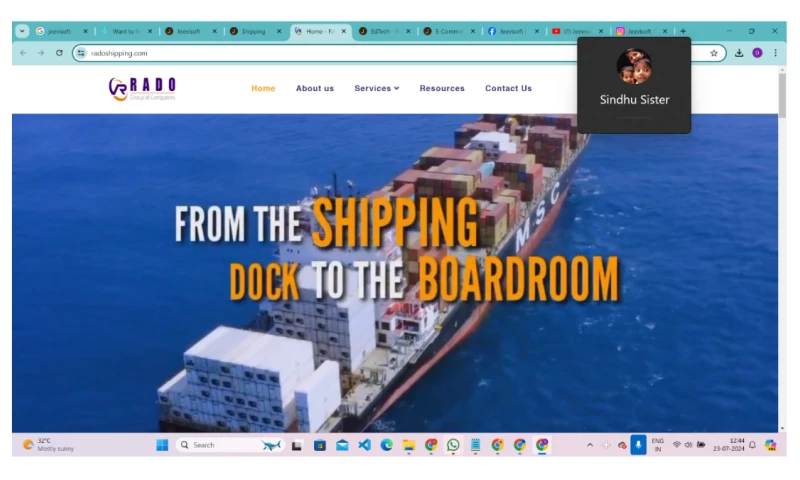Screen dimensions: 800x480
Task: Click the RADO Group of Companies logo
Action: pyautogui.click(x=142, y=89)
